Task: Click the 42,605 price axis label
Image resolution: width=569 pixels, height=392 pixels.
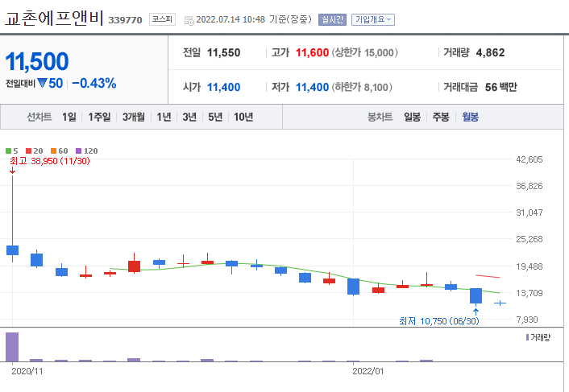Action: pos(530,159)
